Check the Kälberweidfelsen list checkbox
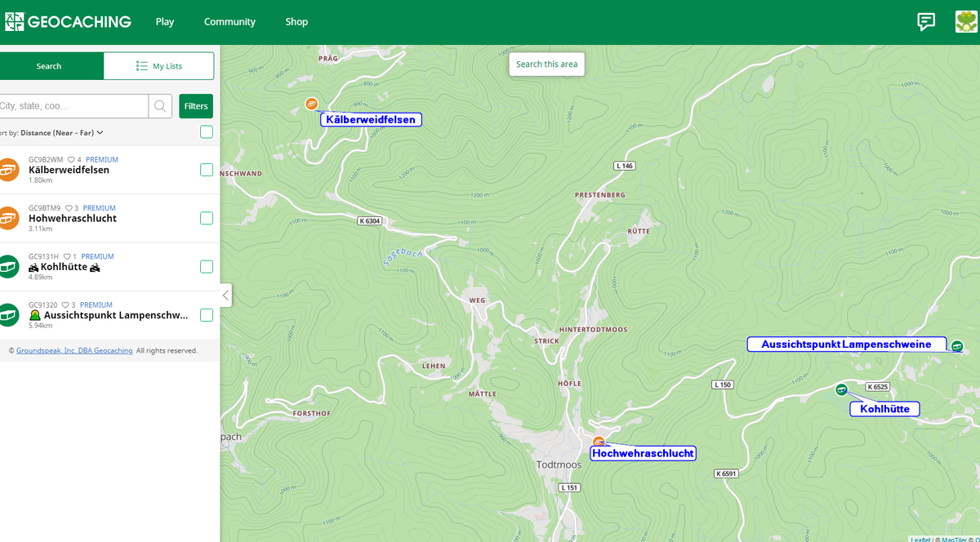 pyautogui.click(x=207, y=170)
